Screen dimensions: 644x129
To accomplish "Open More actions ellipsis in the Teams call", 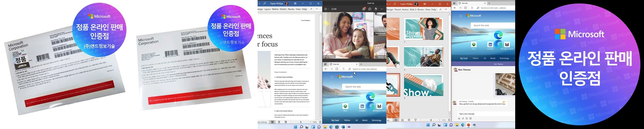I will pyautogui.click(x=382, y=9).
